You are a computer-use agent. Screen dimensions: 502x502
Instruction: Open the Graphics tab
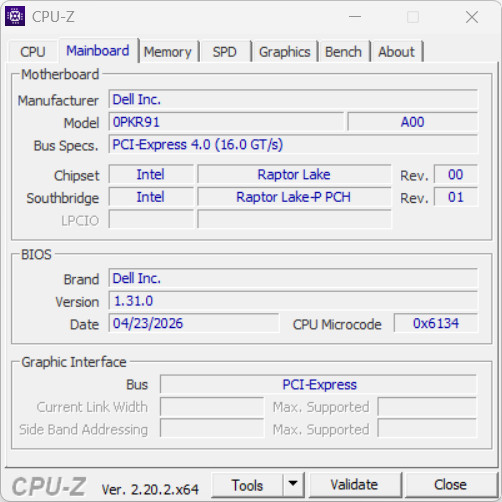tap(285, 52)
